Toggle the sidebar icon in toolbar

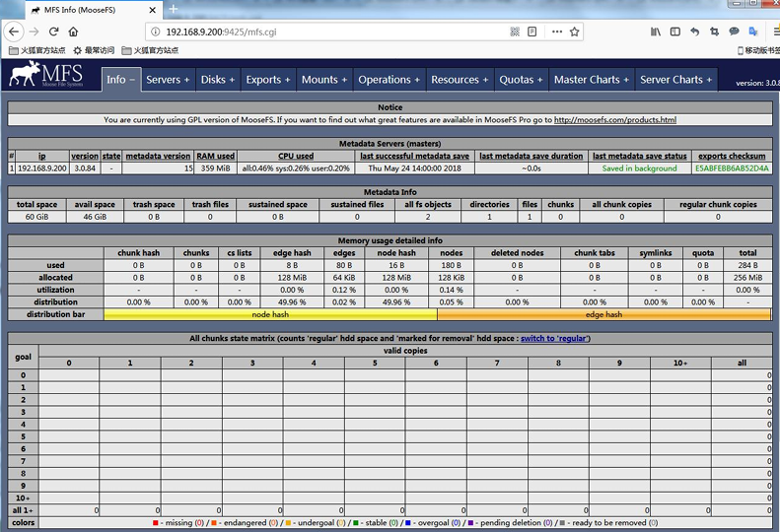tap(675, 32)
